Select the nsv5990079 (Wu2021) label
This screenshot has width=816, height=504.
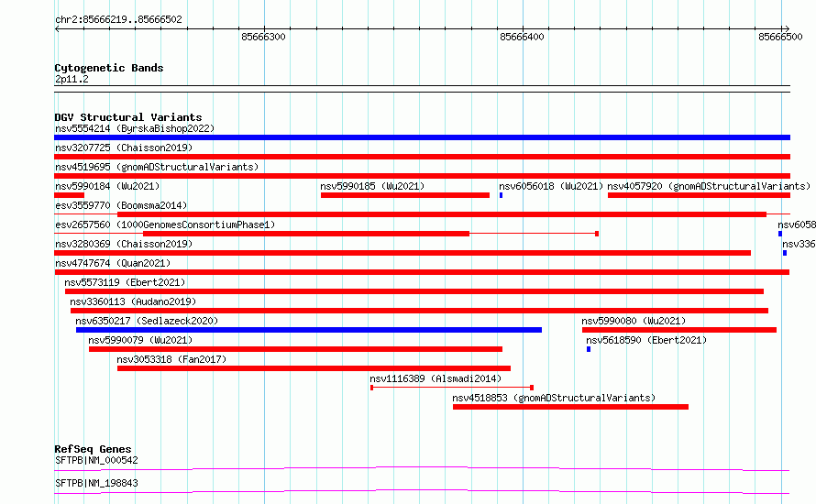pyautogui.click(x=140, y=340)
